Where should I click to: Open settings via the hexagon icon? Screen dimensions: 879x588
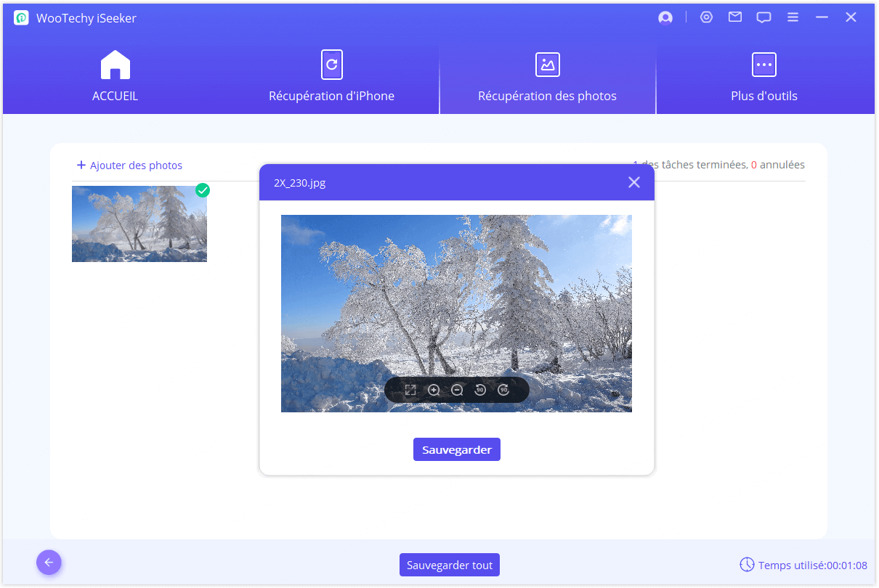(x=706, y=17)
